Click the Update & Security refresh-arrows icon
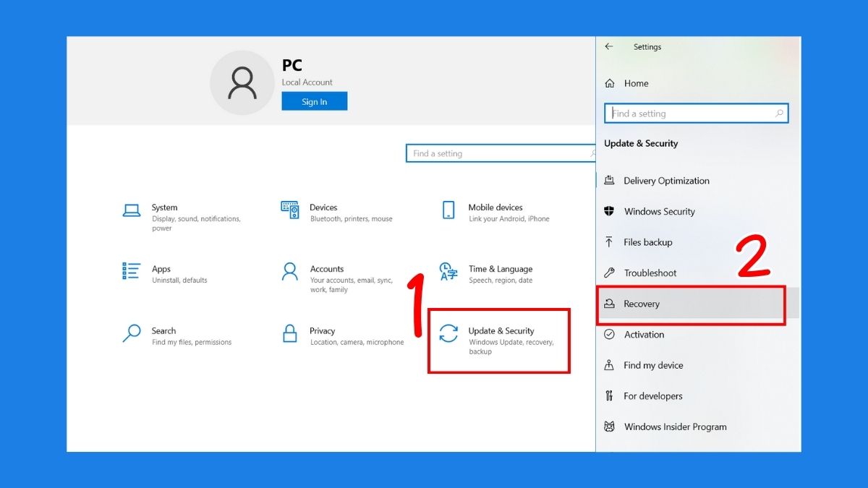868x488 pixels. pos(448,333)
